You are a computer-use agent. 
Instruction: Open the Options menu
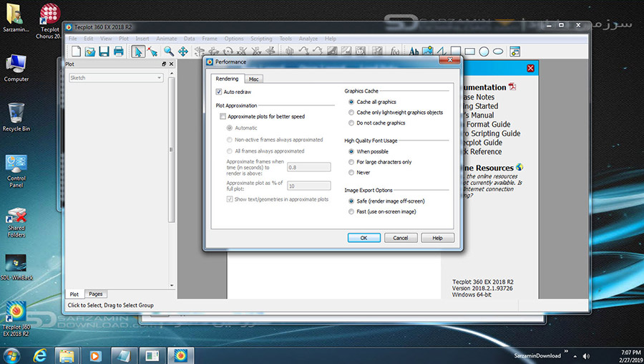point(234,39)
